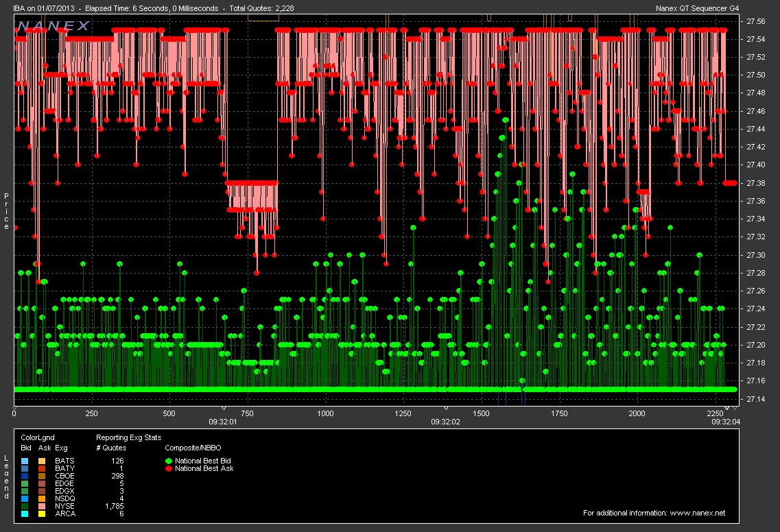Click the 1000 tick label on the x-axis

pyautogui.click(x=325, y=413)
